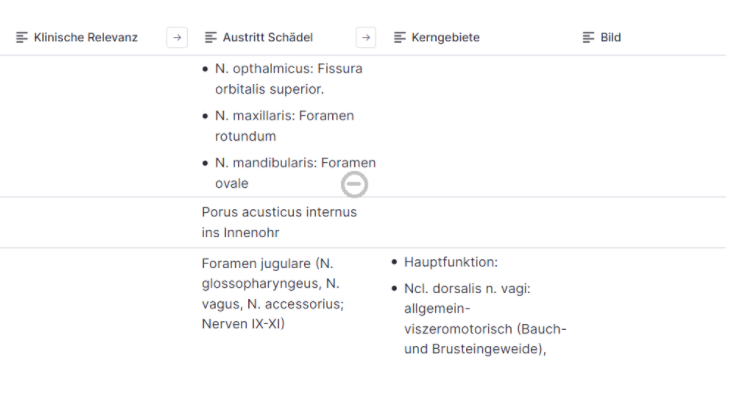Open the Klinische Relevanz column header
This screenshot has height=395, width=747.
click(86, 38)
